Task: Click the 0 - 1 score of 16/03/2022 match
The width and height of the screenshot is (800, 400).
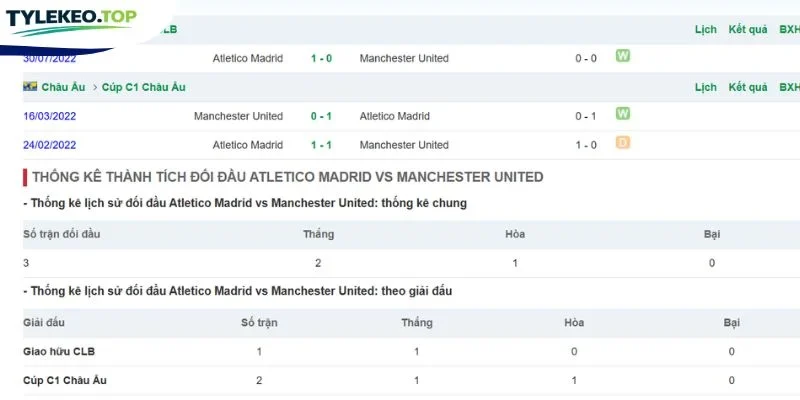Action: pyautogui.click(x=321, y=116)
